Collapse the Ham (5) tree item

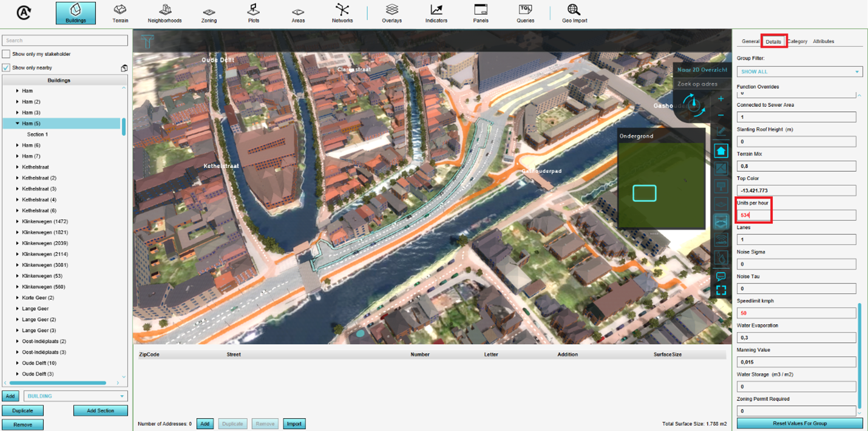click(x=18, y=124)
